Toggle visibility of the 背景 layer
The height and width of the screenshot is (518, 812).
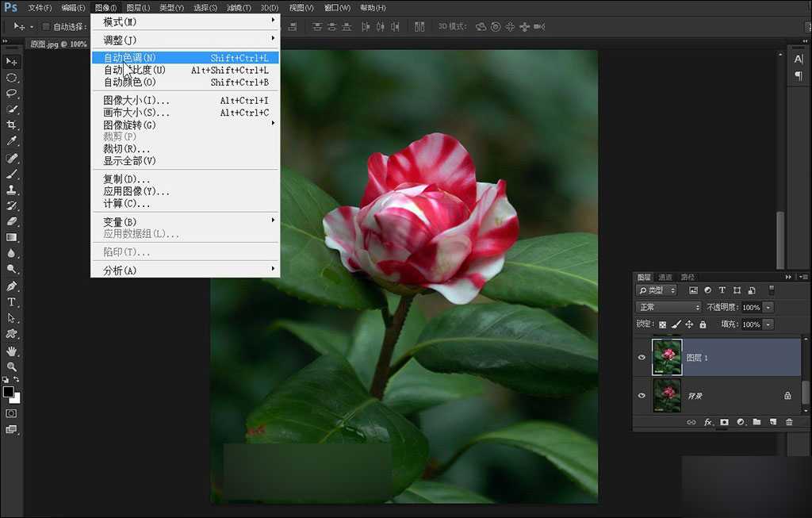(642, 394)
